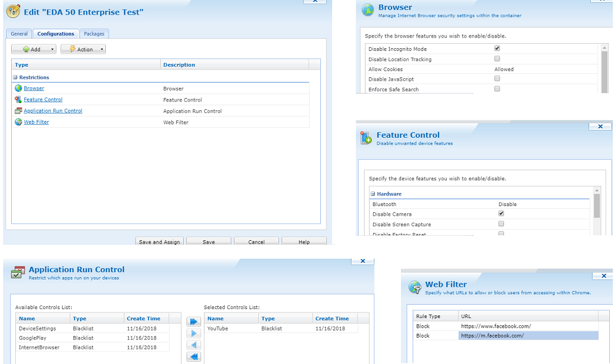Click the Web Filter row icon
The image size is (616, 364).
point(18,122)
